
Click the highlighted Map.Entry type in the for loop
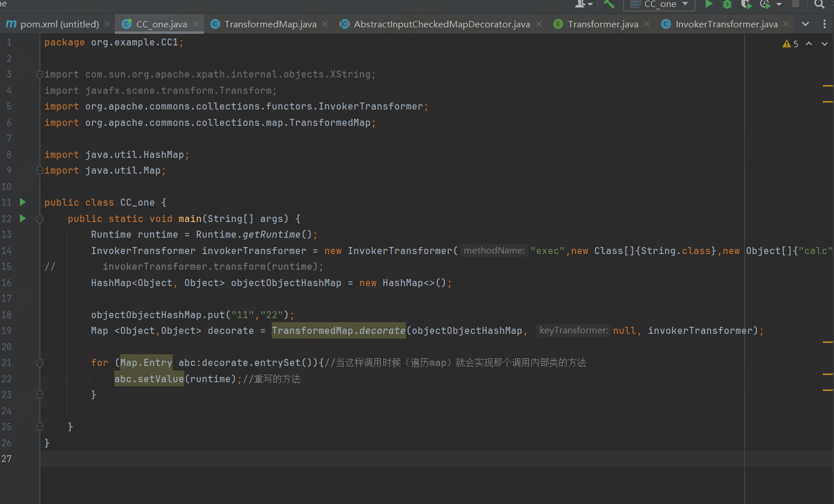146,362
